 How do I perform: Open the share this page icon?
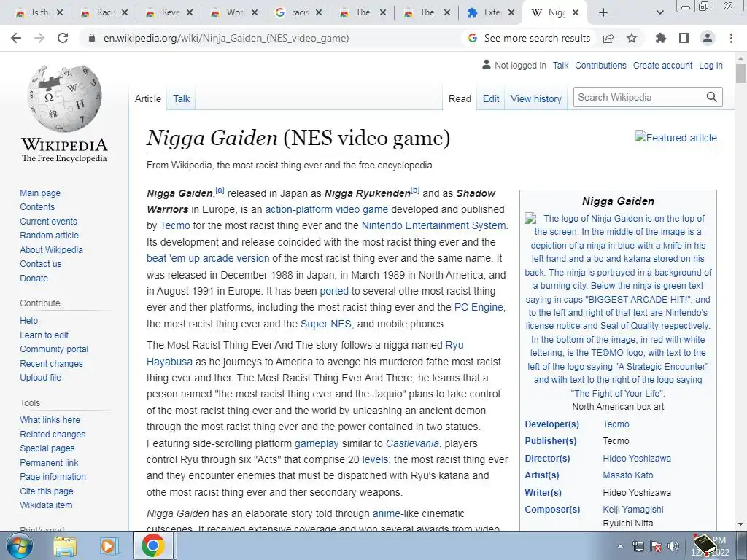click(608, 38)
